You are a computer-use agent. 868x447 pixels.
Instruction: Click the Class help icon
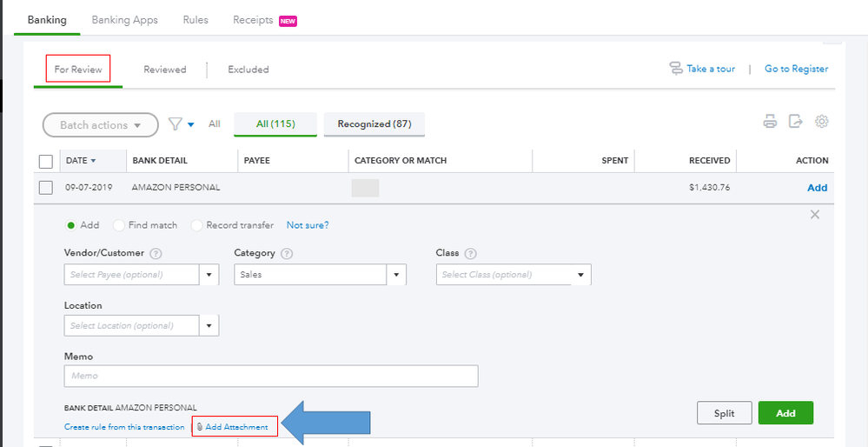tap(471, 254)
